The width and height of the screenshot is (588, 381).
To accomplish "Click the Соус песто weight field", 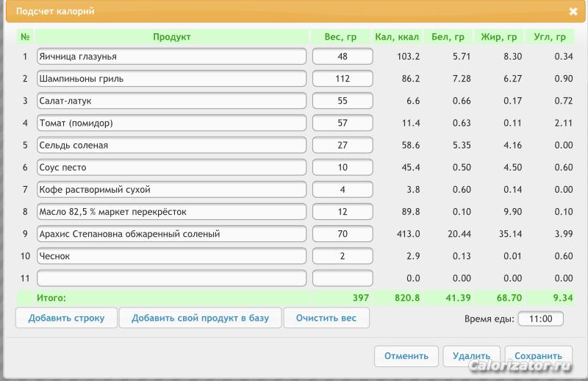I will point(343,167).
